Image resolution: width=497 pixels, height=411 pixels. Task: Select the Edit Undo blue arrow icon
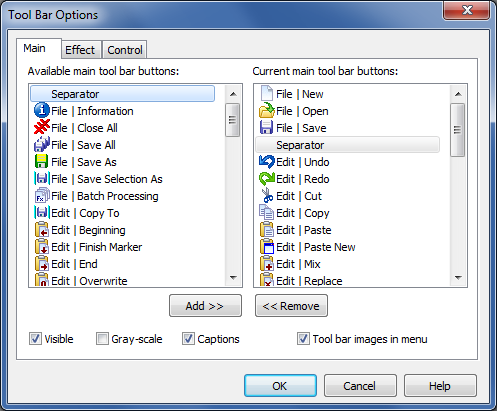click(267, 161)
